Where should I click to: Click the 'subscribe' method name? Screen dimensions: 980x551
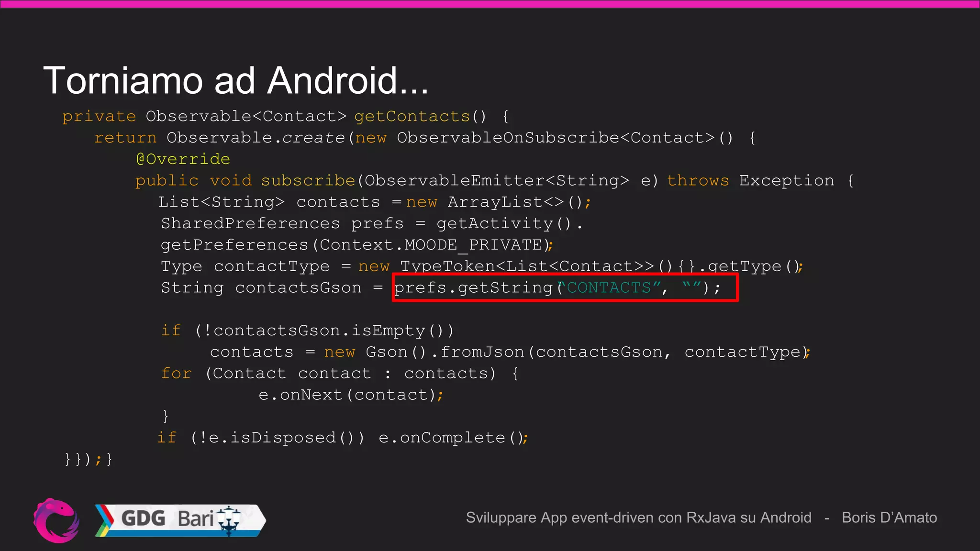[x=308, y=181]
